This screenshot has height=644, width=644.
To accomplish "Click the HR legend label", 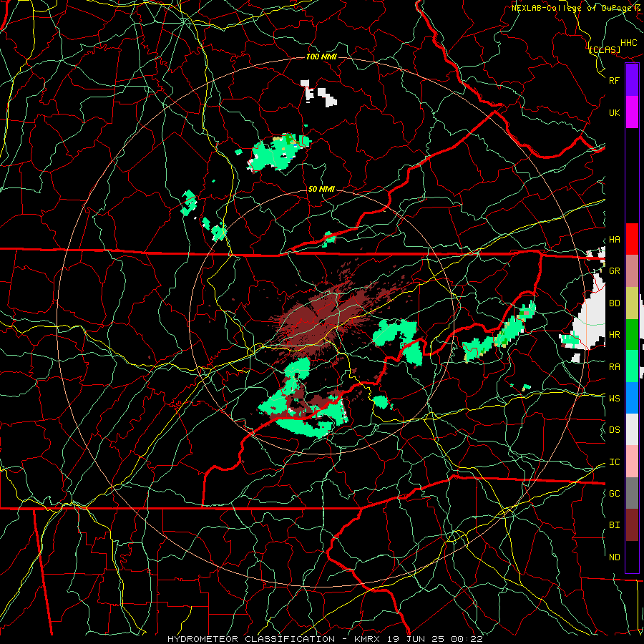I will [615, 335].
